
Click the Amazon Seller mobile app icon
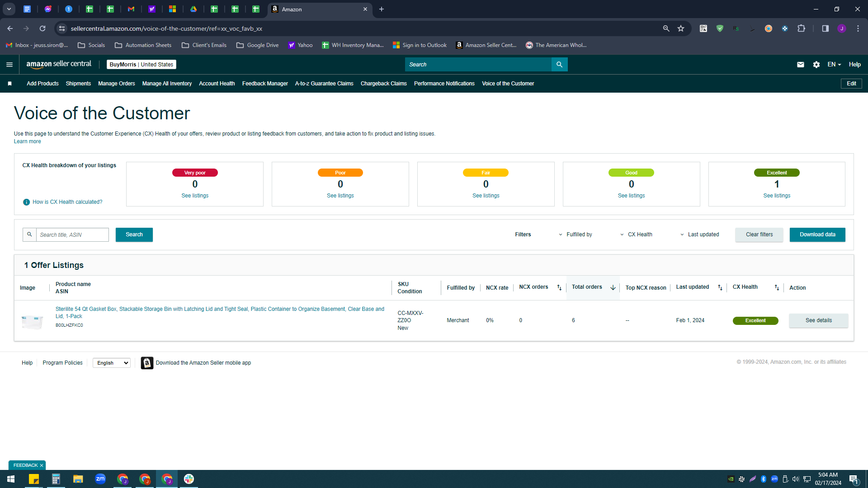tap(147, 363)
